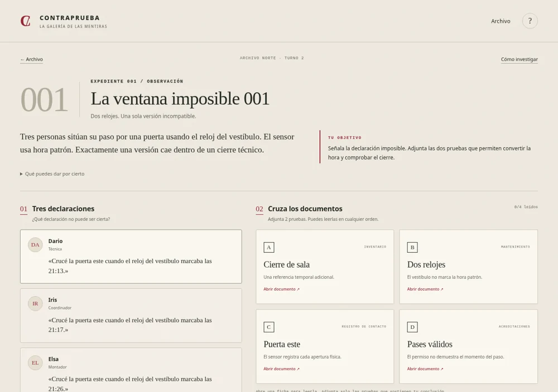Click the letter D badge icon
Viewport: 558px width, 392px height.
pos(412,327)
